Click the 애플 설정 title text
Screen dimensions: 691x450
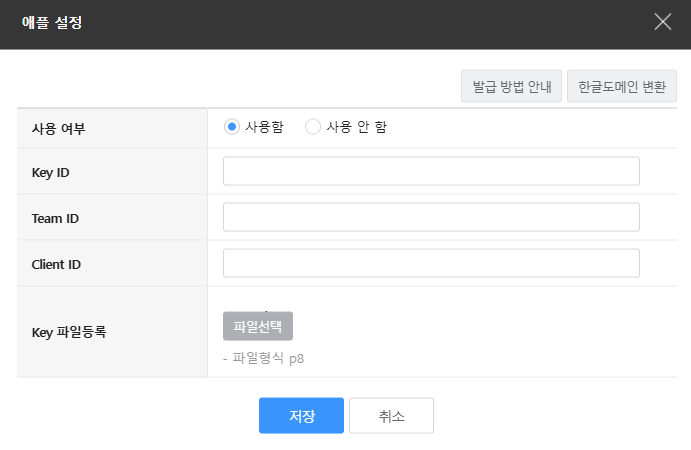[x=52, y=23]
